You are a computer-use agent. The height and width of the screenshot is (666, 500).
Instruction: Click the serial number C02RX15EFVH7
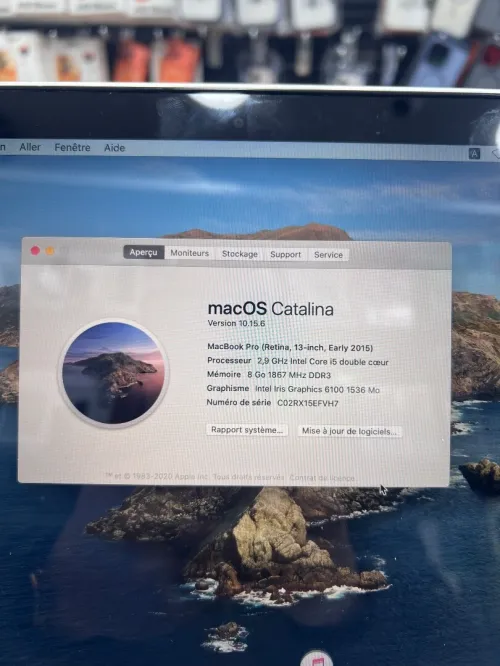pos(308,403)
